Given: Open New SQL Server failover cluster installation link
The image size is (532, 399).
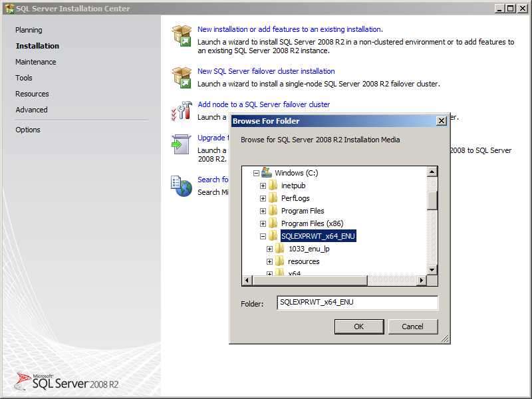Looking at the screenshot, I should pos(266,71).
